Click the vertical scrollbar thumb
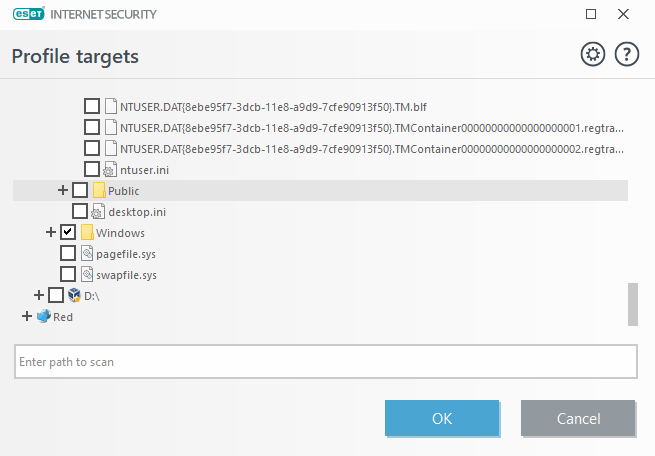The image size is (655, 456). 632,304
